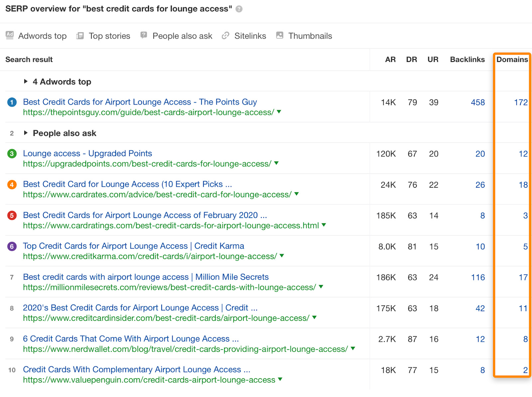The height and width of the screenshot is (397, 532).
Task: Click the red position 5 badge
Action: [x=12, y=216]
